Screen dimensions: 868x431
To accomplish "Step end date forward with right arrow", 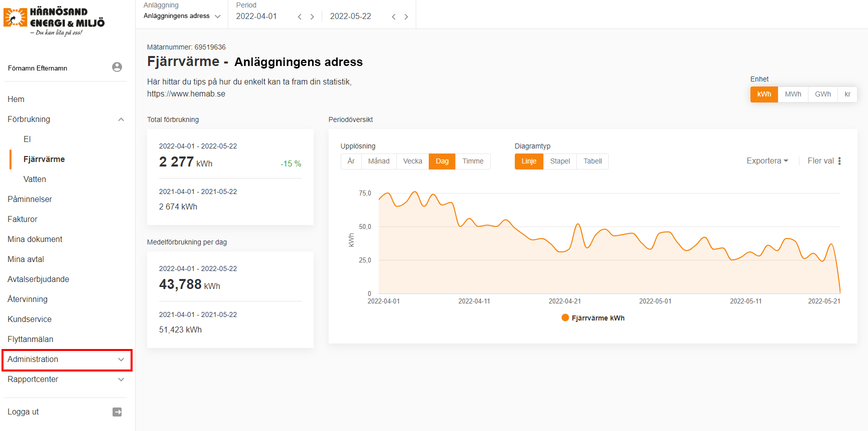I will [406, 17].
